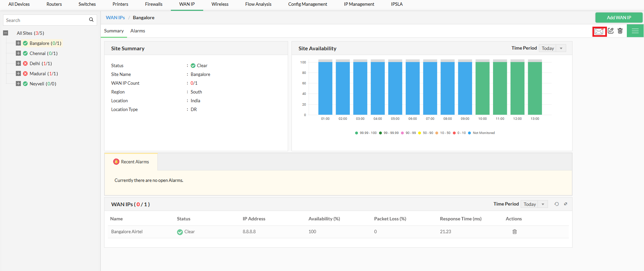Open Site Availability Time Period dropdown
The image size is (644, 271).
coord(552,48)
